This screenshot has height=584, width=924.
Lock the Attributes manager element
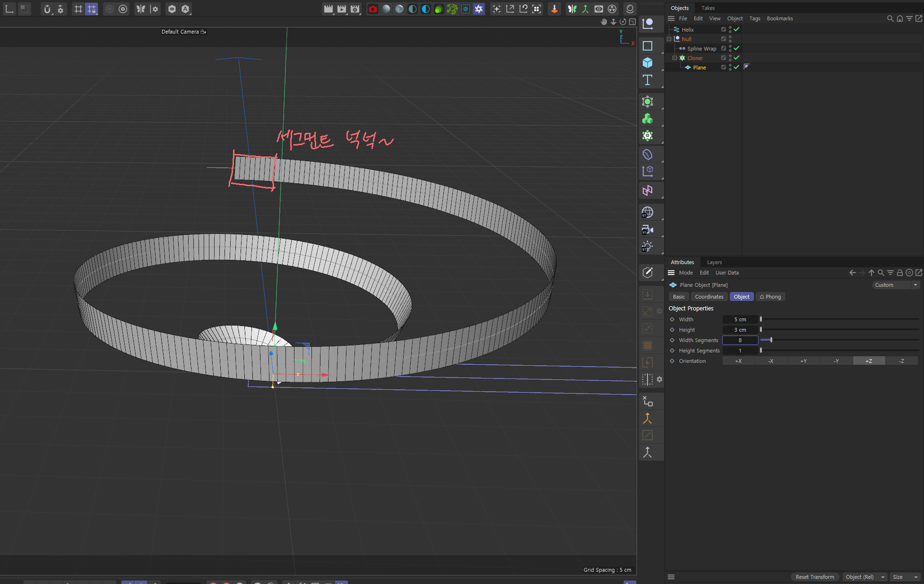[899, 273]
